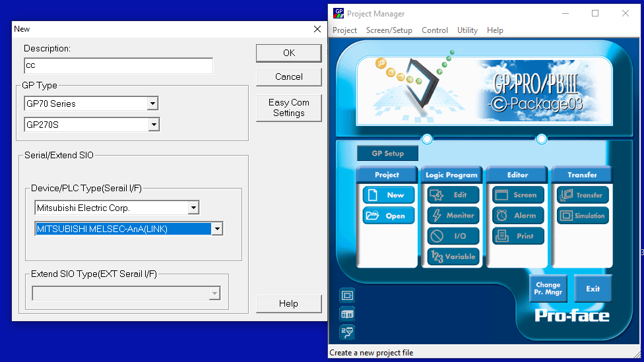Click Change Pr. Mngr button
Screen dimensions: 644x362
[548, 289]
